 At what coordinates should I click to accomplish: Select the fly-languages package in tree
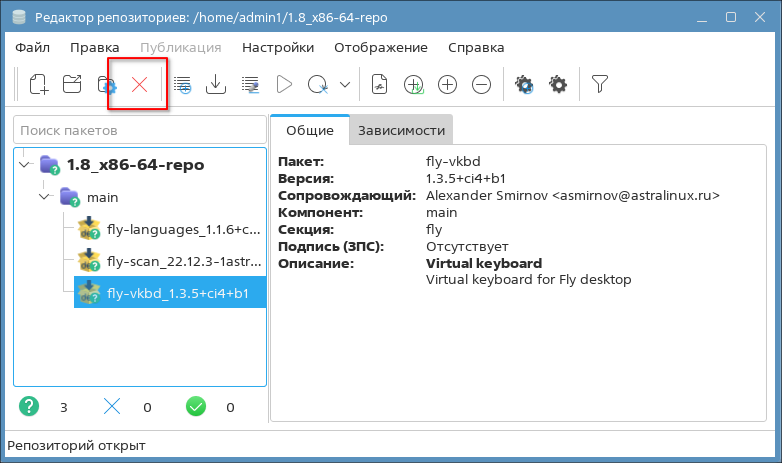(168, 230)
